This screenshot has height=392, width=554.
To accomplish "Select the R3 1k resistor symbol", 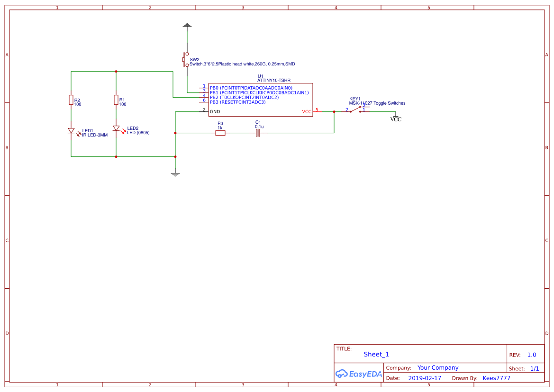I will pyautogui.click(x=221, y=133).
